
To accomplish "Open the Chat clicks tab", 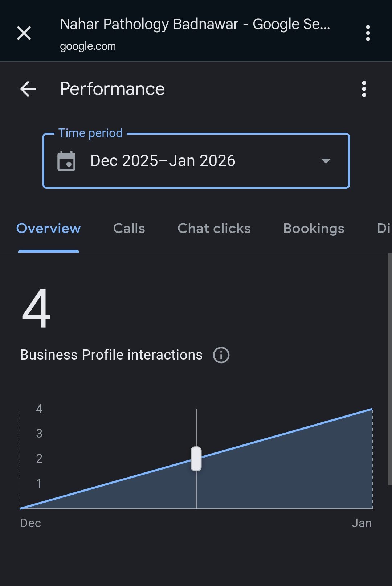I will tap(214, 229).
